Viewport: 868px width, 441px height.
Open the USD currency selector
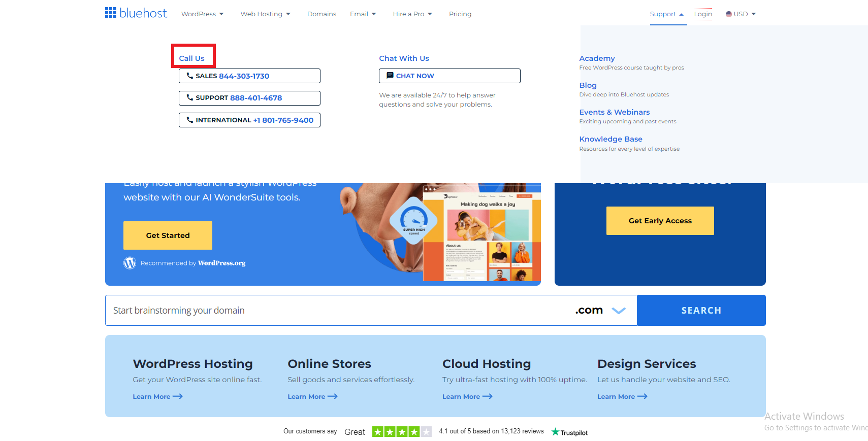click(x=741, y=14)
